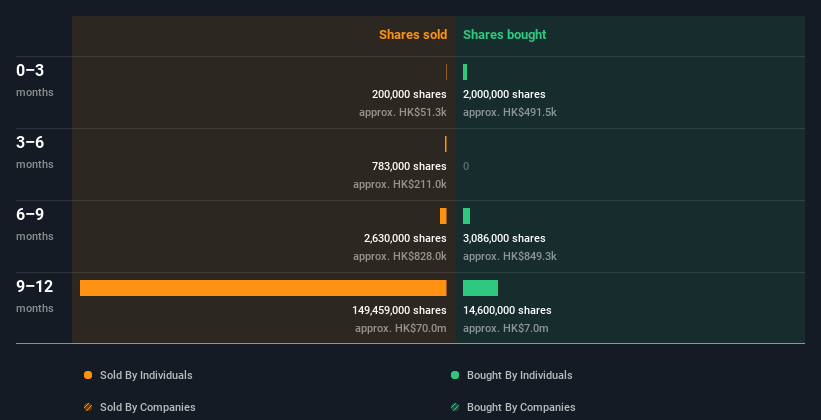Click the orange Sold By Individuals legend dot
This screenshot has height=420, width=821.
point(88,375)
